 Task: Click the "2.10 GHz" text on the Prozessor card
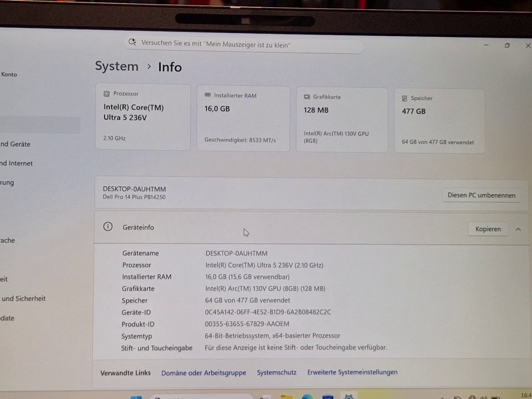[x=114, y=138]
